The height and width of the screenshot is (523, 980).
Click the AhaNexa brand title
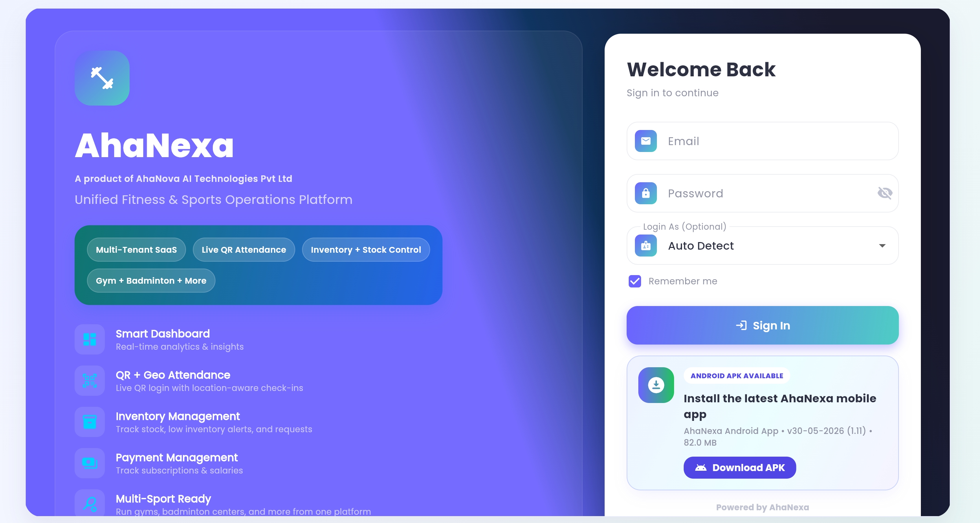(154, 145)
